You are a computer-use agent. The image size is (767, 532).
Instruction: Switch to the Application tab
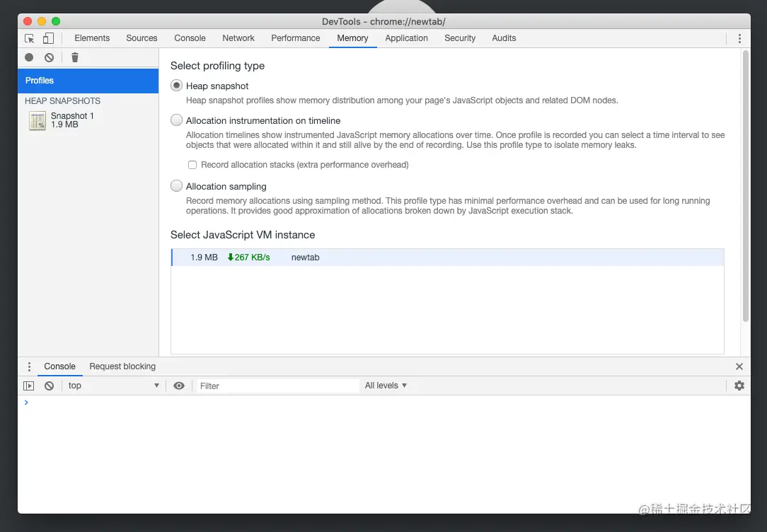tap(406, 38)
